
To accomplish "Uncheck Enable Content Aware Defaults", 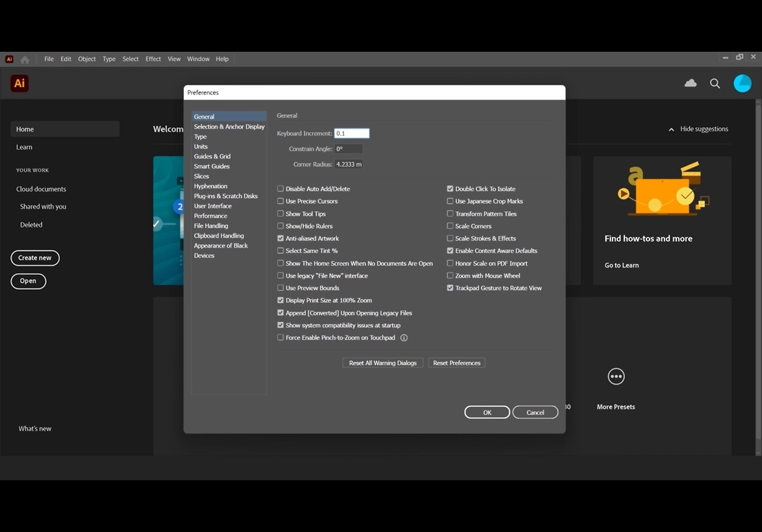I will click(450, 251).
